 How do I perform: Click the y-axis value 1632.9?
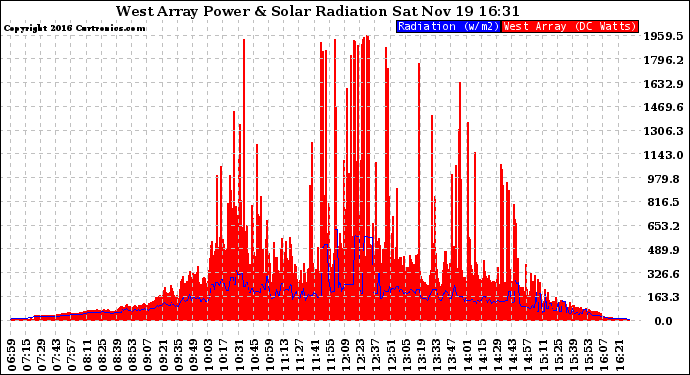click(664, 84)
